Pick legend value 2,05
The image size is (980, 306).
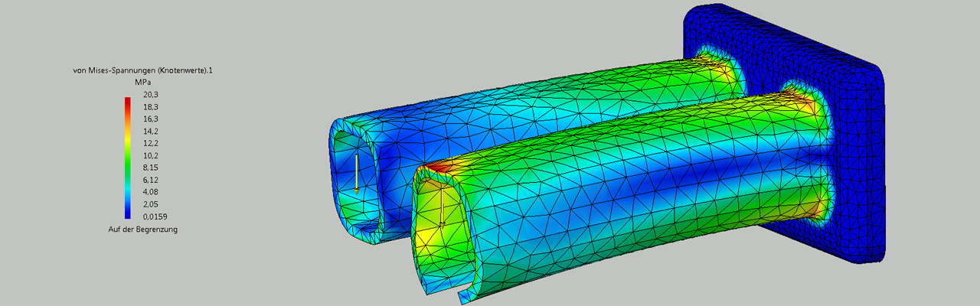(150, 204)
